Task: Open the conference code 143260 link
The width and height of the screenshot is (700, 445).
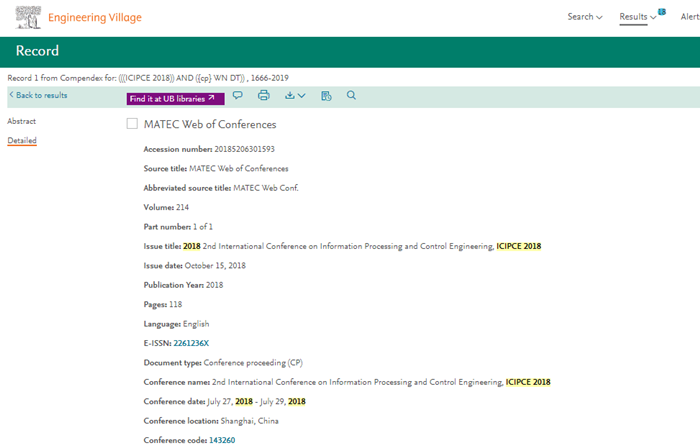Action: click(x=222, y=440)
